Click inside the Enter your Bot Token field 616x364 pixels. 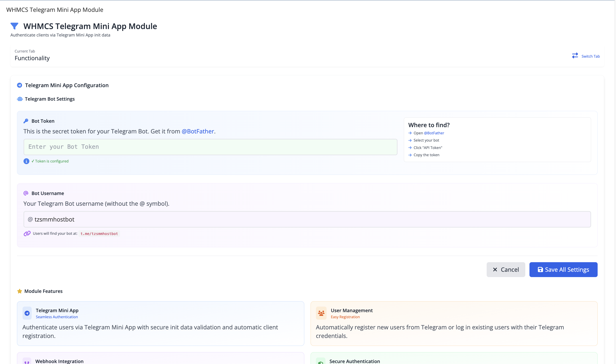[x=210, y=147]
